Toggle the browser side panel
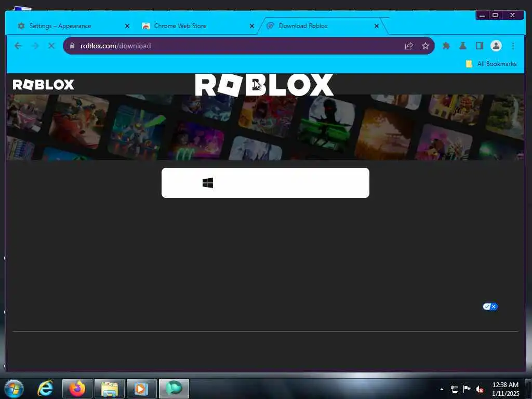The width and height of the screenshot is (532, 399). pos(479,46)
